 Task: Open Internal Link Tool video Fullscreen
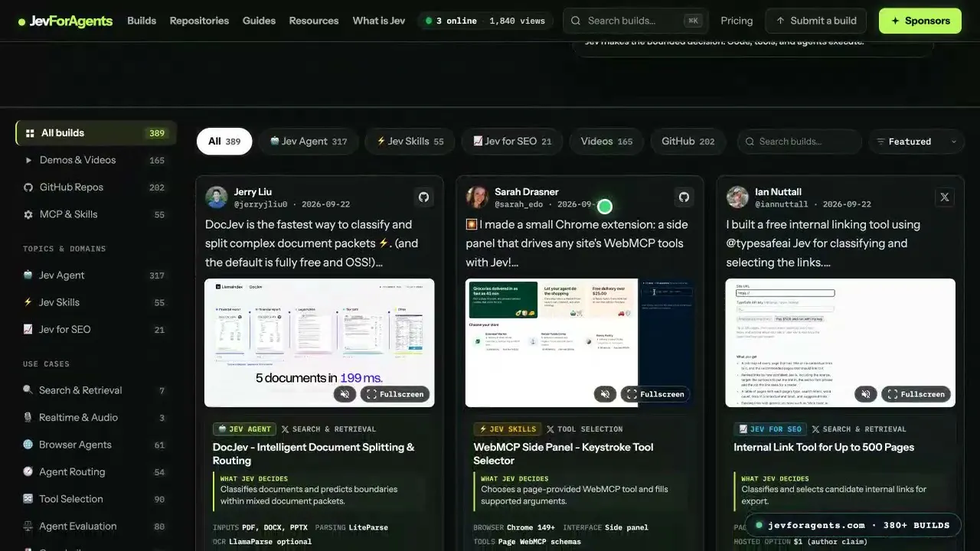point(916,394)
